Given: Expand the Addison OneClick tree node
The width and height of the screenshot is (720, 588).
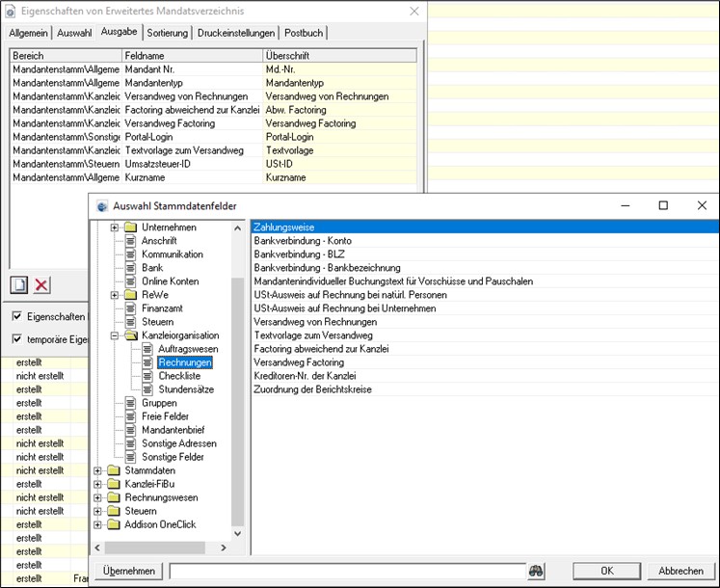Looking at the screenshot, I should click(97, 524).
